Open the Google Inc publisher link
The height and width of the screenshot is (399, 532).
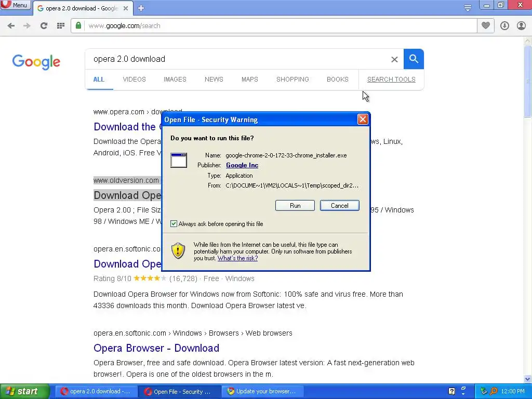point(242,165)
